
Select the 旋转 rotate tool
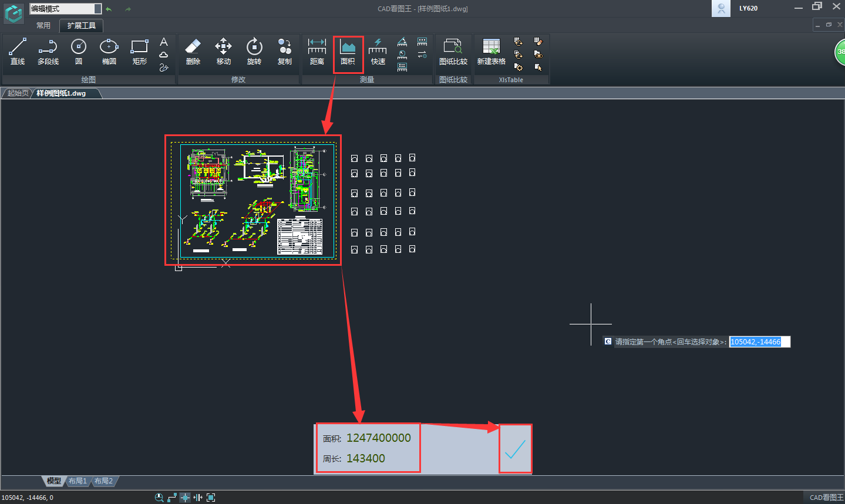(x=254, y=51)
